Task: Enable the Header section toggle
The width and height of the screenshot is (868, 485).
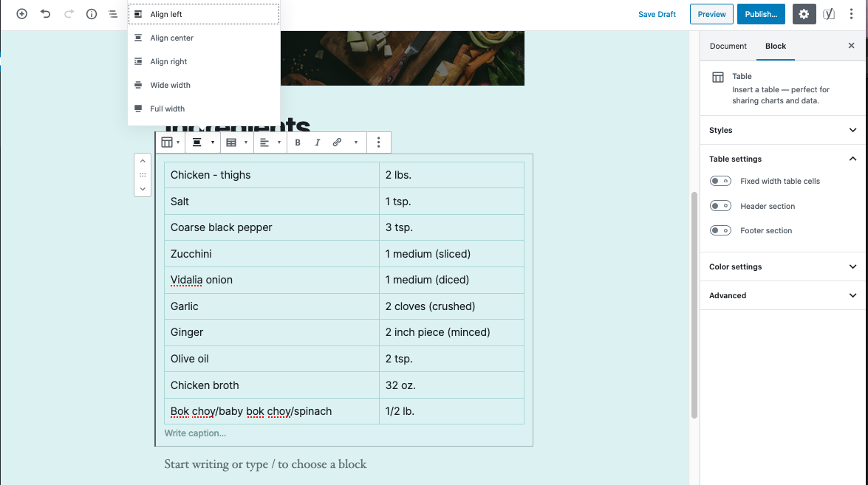Action: (x=720, y=206)
